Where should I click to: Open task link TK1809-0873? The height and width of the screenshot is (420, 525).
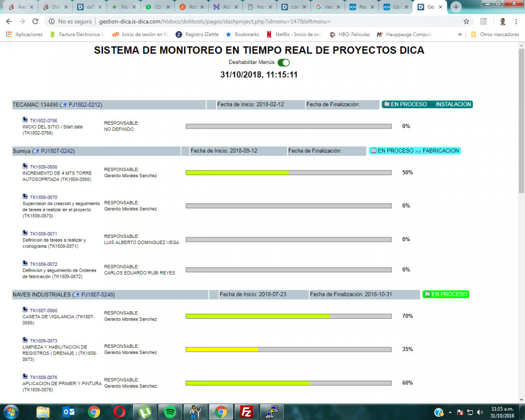tap(44, 341)
